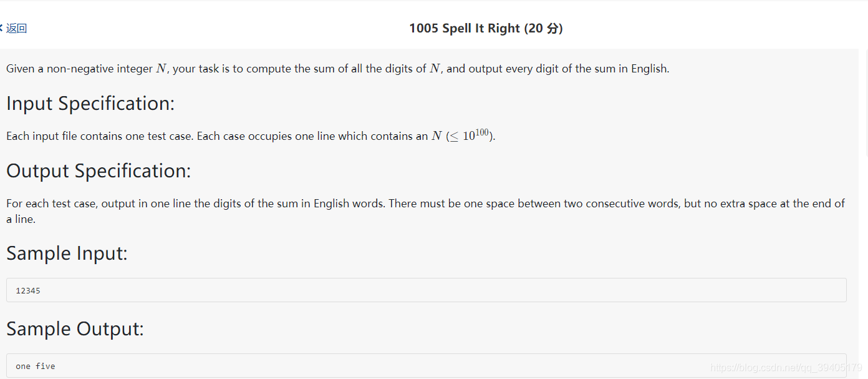The height and width of the screenshot is (379, 868).
Task: Click the Sample Output heading
Action: 75,329
